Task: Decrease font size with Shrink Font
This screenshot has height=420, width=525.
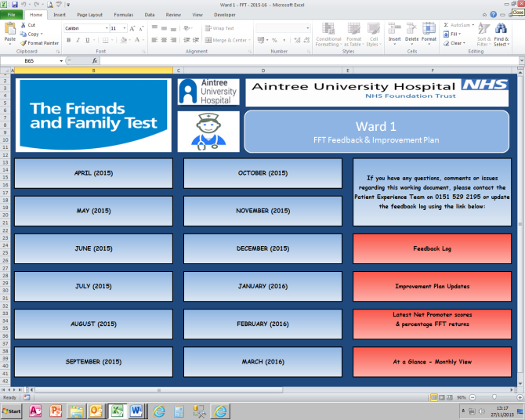Action: [x=141, y=28]
